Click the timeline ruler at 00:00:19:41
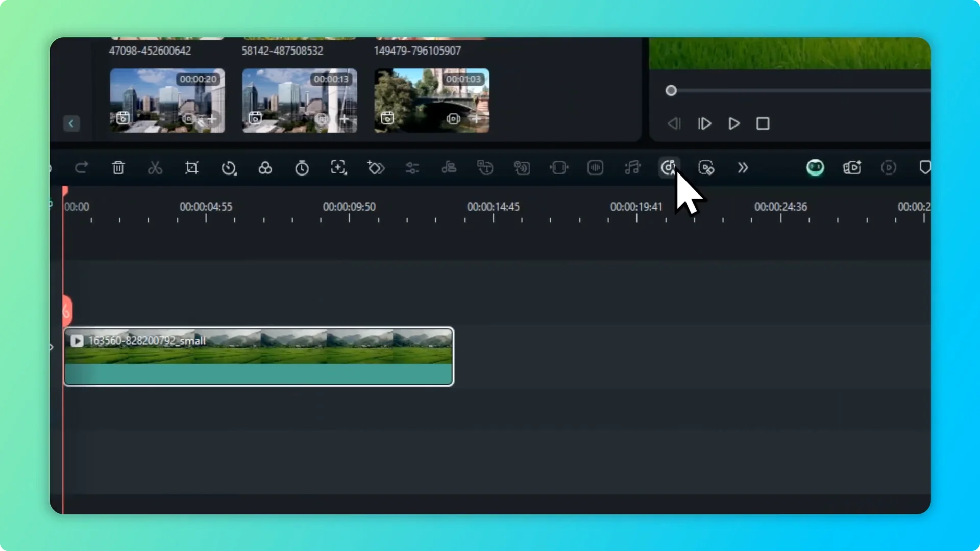 click(636, 207)
